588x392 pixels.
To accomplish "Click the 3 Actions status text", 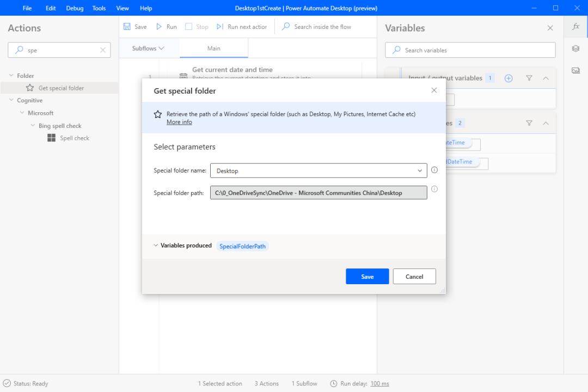I will (x=267, y=383).
